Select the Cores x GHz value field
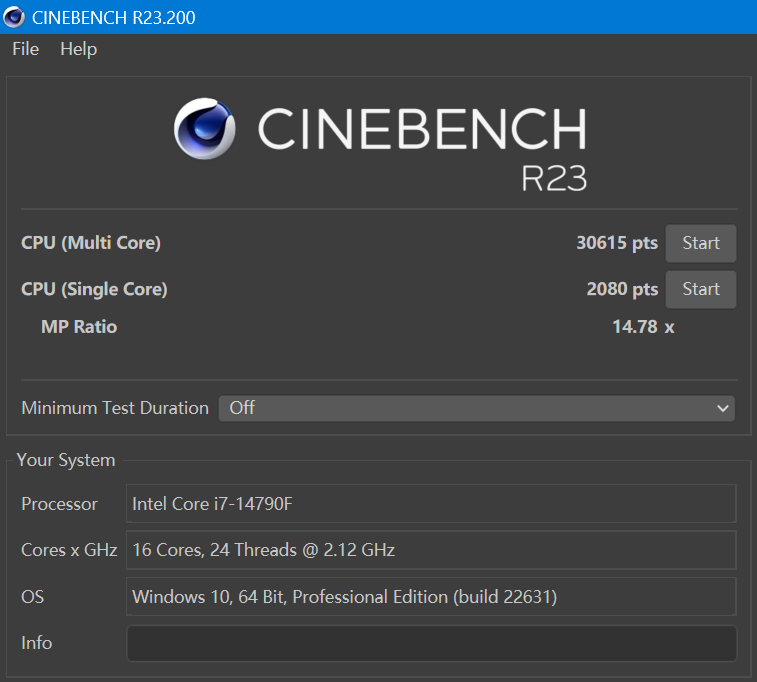Viewport: 757px width, 682px height. click(x=431, y=550)
